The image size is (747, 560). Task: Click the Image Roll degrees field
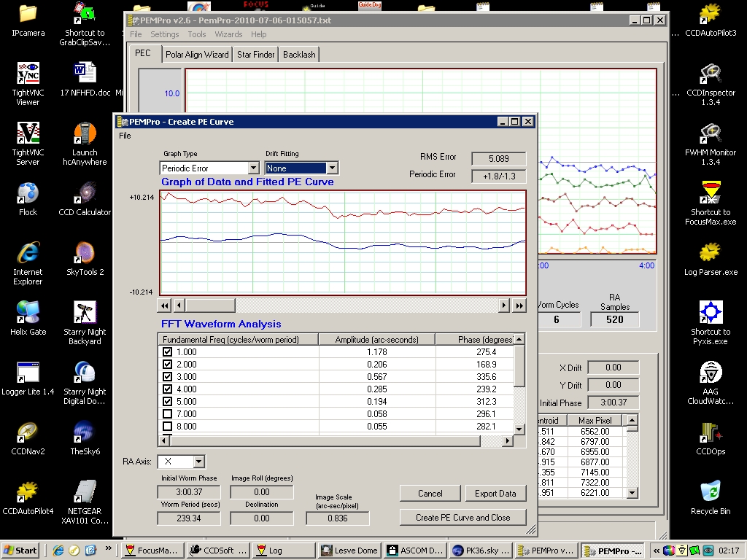click(262, 492)
